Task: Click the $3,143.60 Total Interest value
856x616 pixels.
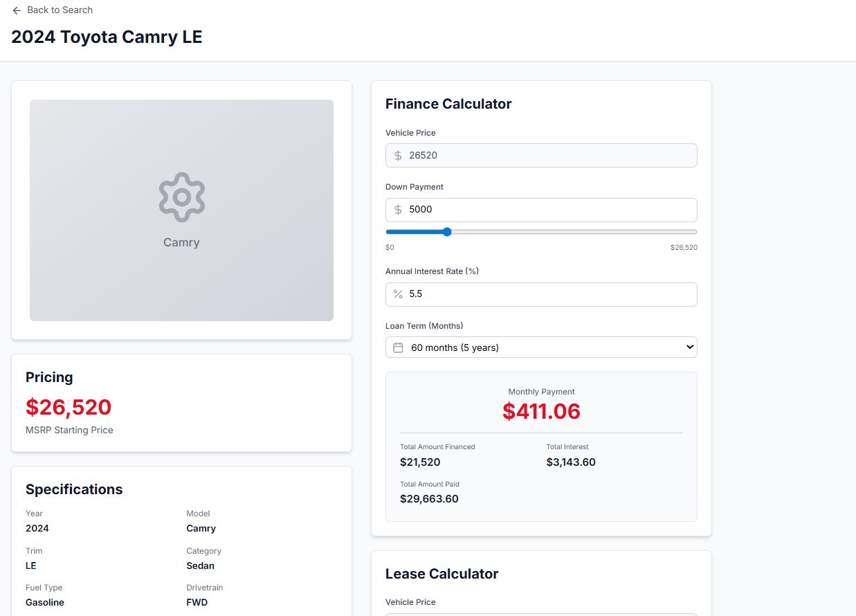Action: click(x=571, y=462)
